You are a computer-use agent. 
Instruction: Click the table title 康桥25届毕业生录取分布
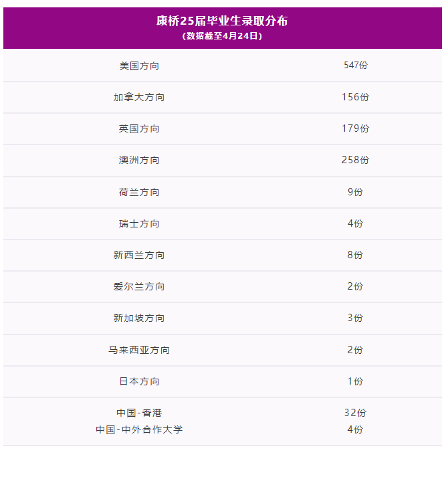tap(222, 21)
